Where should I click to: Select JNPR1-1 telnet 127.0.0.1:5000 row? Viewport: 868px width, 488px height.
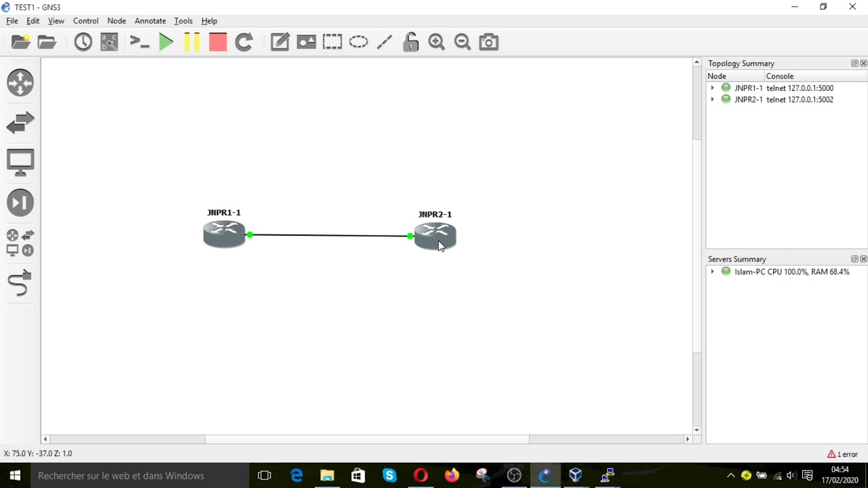787,88
